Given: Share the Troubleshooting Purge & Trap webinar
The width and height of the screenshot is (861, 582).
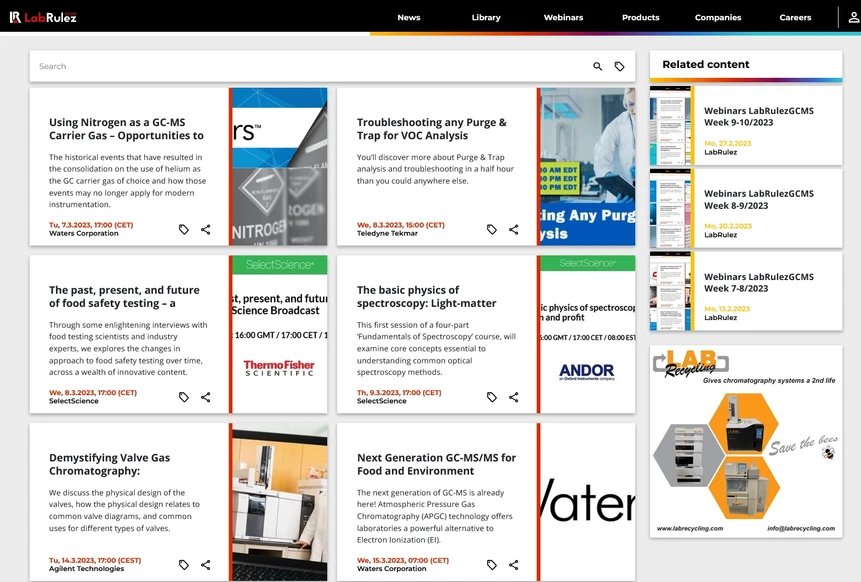Looking at the screenshot, I should click(513, 230).
